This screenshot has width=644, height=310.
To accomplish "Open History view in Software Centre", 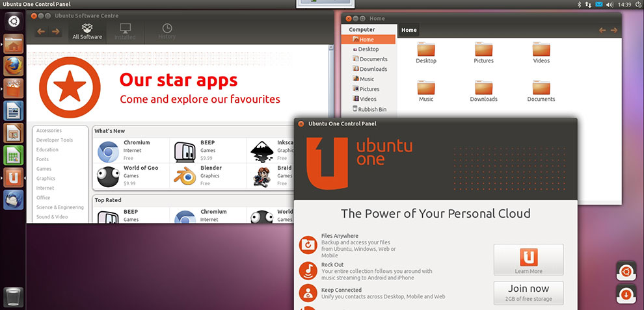I will (167, 32).
